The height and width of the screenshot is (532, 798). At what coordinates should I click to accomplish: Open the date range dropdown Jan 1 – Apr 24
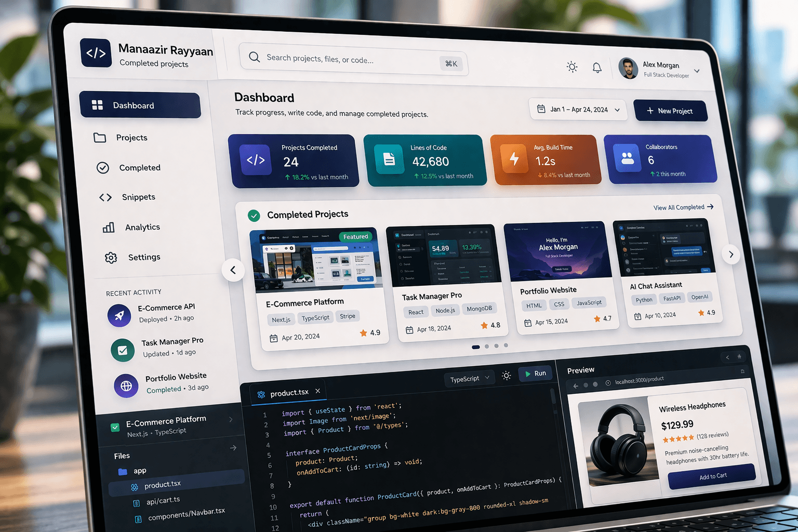point(578,109)
